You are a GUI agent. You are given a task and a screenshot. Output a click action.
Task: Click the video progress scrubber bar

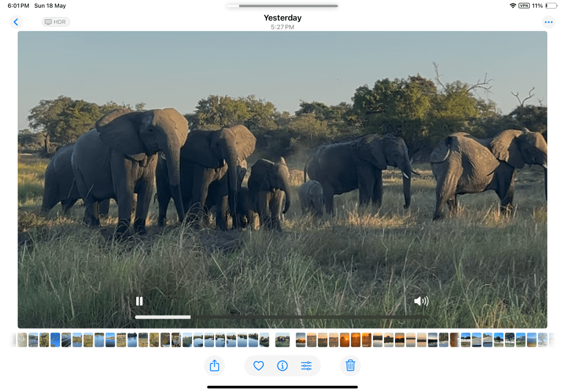281,317
